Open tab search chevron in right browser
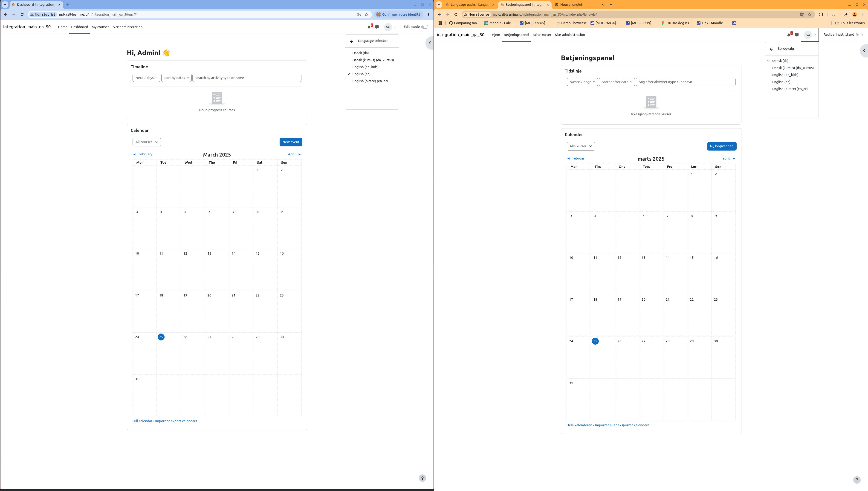 (439, 5)
